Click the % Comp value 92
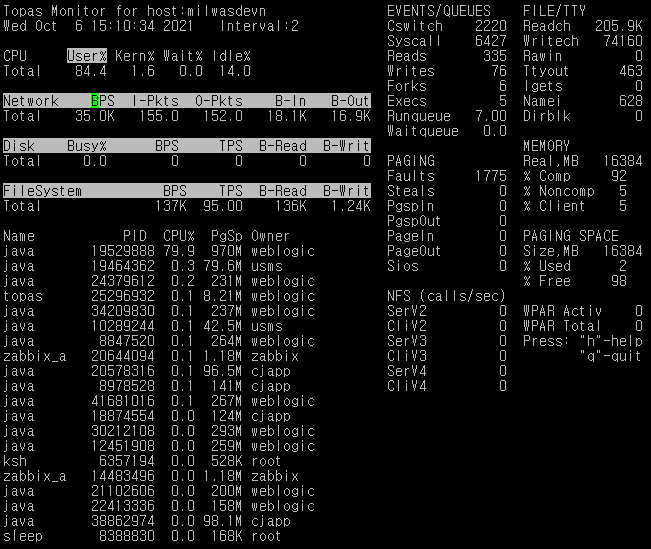This screenshot has height=549, width=651. click(x=619, y=176)
